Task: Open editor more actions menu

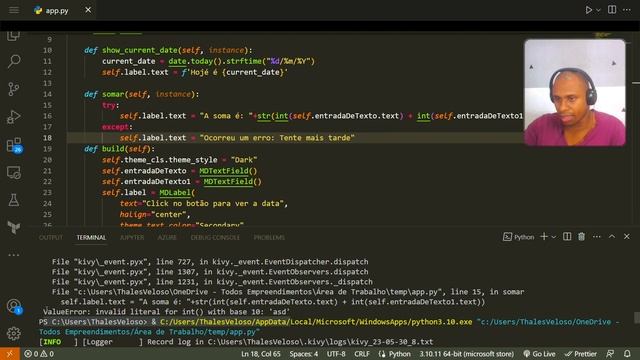Action: 627,10
